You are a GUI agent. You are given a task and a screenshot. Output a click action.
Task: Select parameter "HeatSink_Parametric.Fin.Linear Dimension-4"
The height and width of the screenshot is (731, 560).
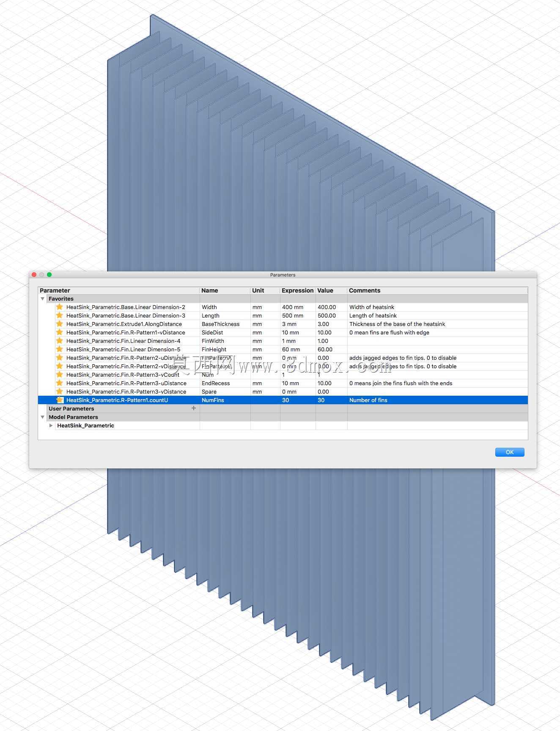pos(124,341)
